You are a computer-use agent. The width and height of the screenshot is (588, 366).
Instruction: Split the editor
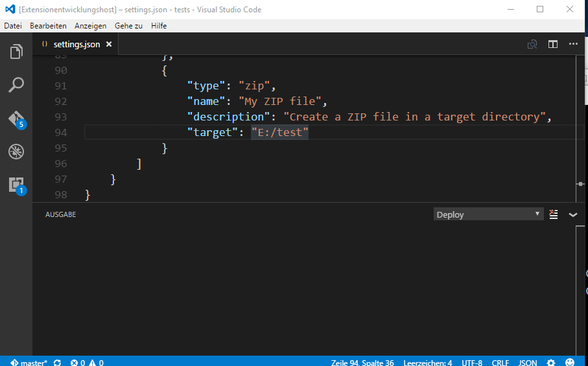553,44
